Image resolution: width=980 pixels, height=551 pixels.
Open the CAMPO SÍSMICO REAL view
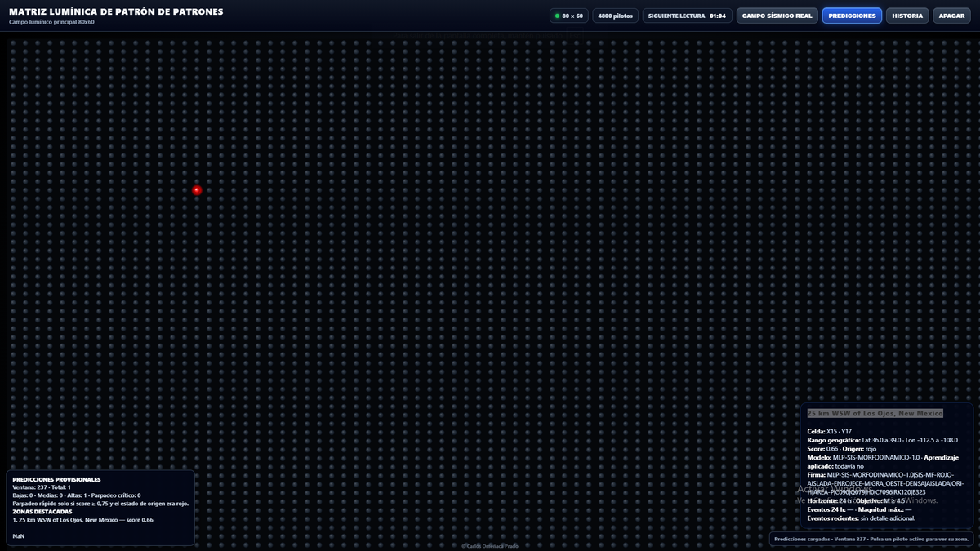coord(777,16)
